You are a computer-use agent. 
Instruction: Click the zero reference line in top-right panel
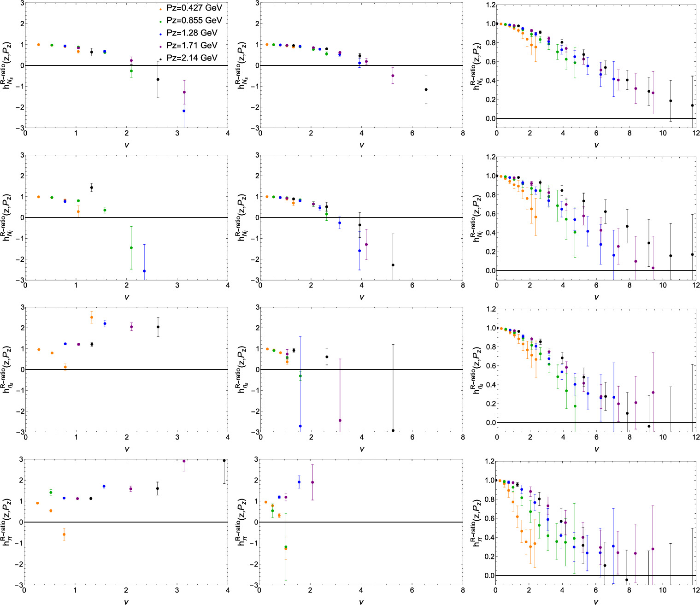594,119
